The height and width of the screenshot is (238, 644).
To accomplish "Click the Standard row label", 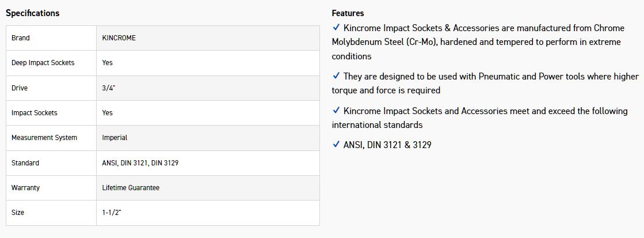I will [25, 163].
